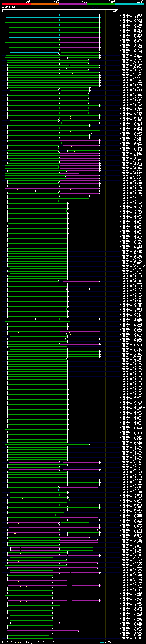Select the UniRef100_B3M290 label
The width and height of the screenshot is (146, 644).
[x=131, y=85]
